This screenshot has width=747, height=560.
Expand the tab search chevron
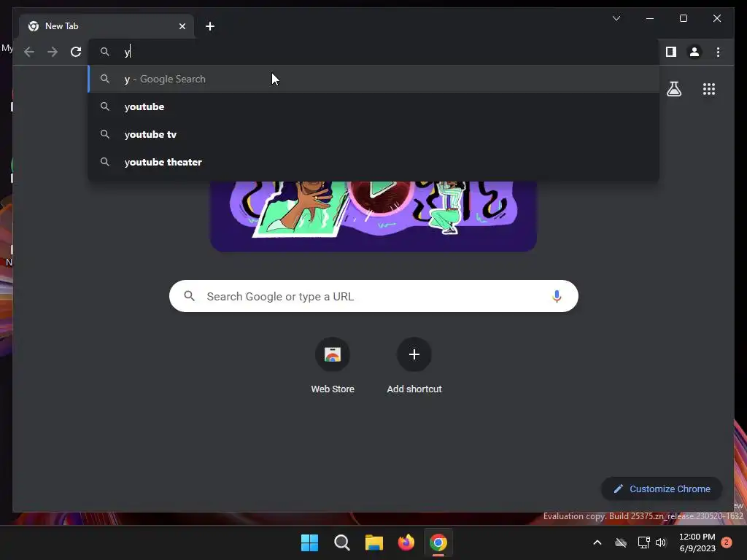coord(616,18)
